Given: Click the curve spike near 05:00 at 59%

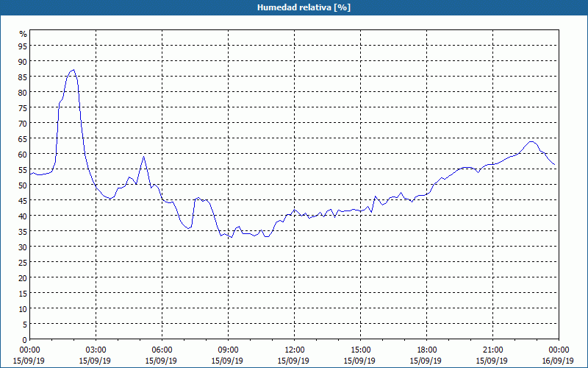Looking at the screenshot, I should point(143,157).
